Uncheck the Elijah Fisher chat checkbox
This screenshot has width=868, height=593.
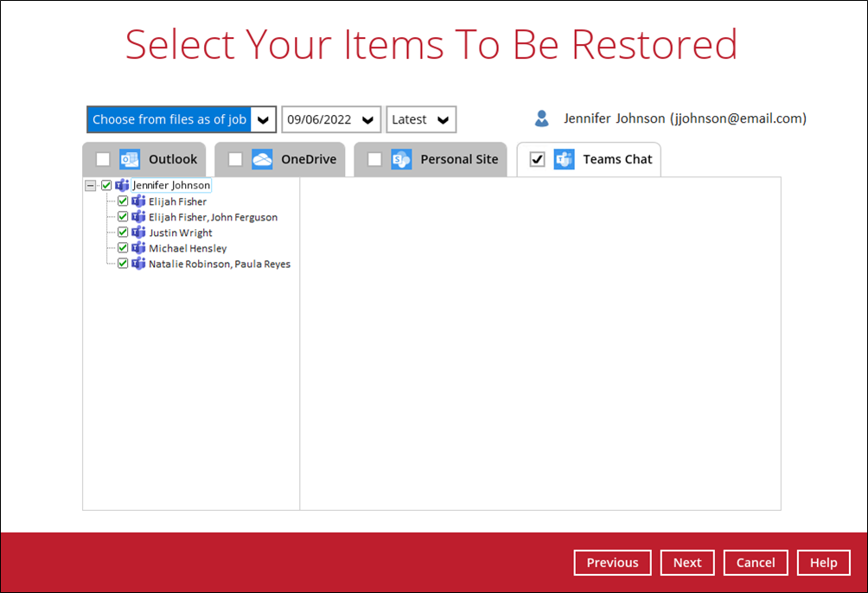(x=123, y=201)
